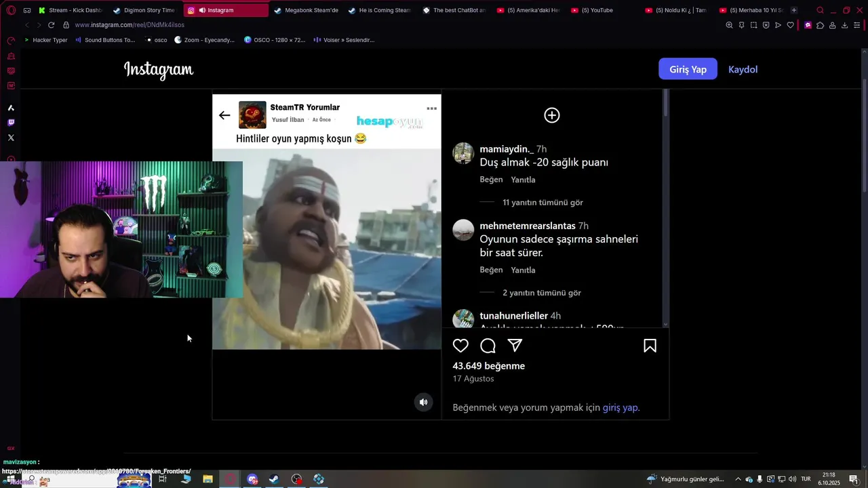This screenshot has height=488, width=868.
Task: Open mehmetemrearslantas profile picture
Action: click(463, 230)
